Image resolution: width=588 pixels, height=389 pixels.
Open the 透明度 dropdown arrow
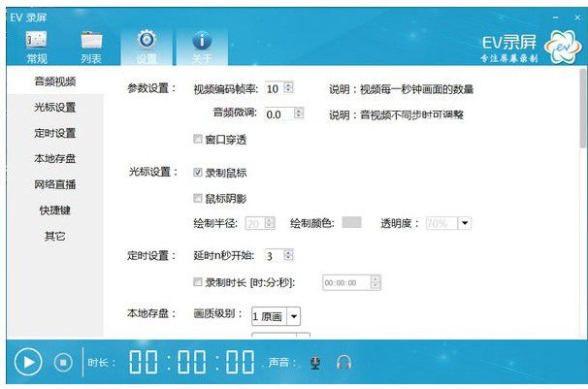(x=465, y=223)
